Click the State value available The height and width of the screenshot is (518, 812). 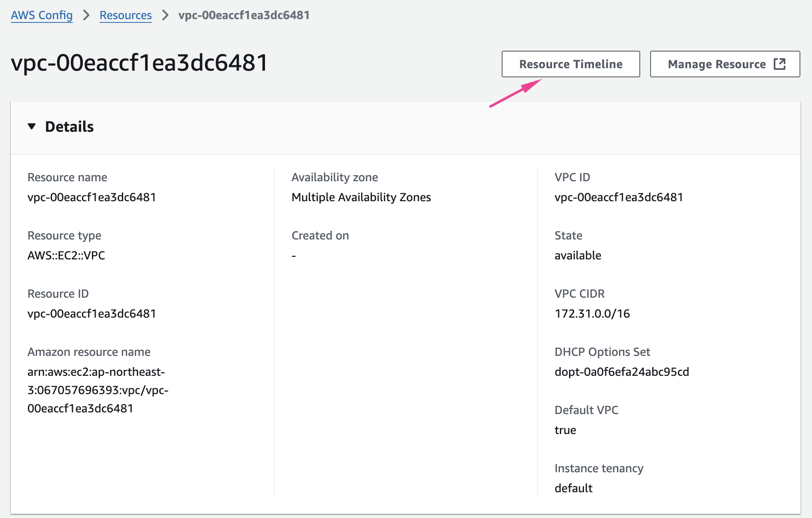click(x=578, y=255)
